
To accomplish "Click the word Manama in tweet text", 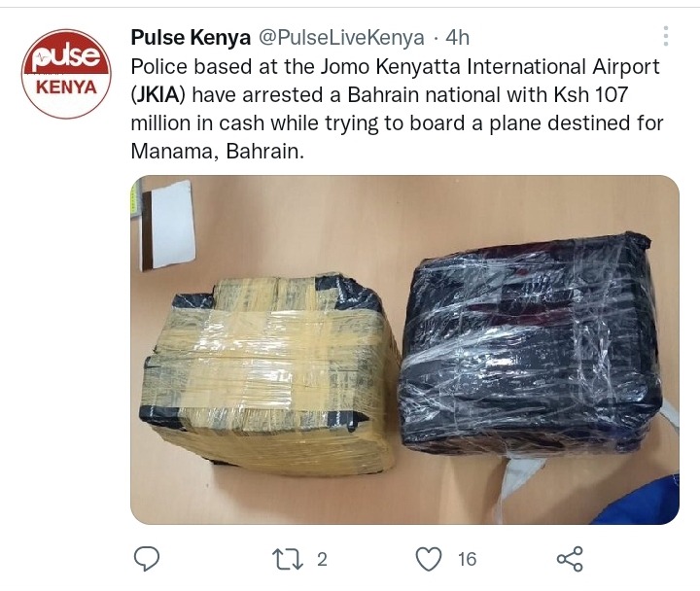I will [x=175, y=152].
